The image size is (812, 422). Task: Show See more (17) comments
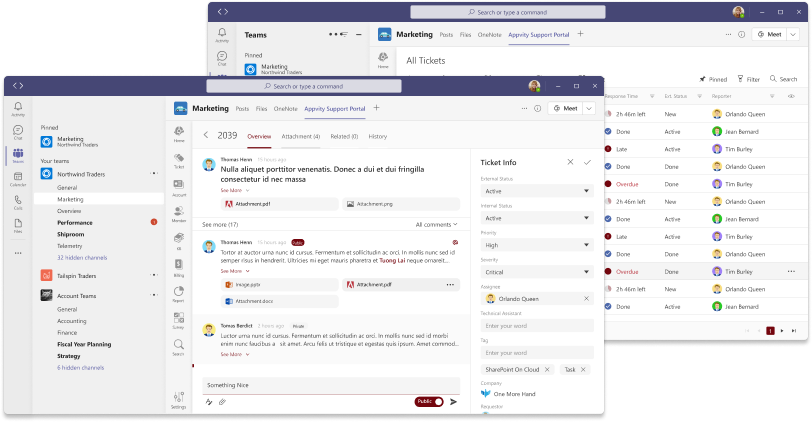[x=220, y=224]
